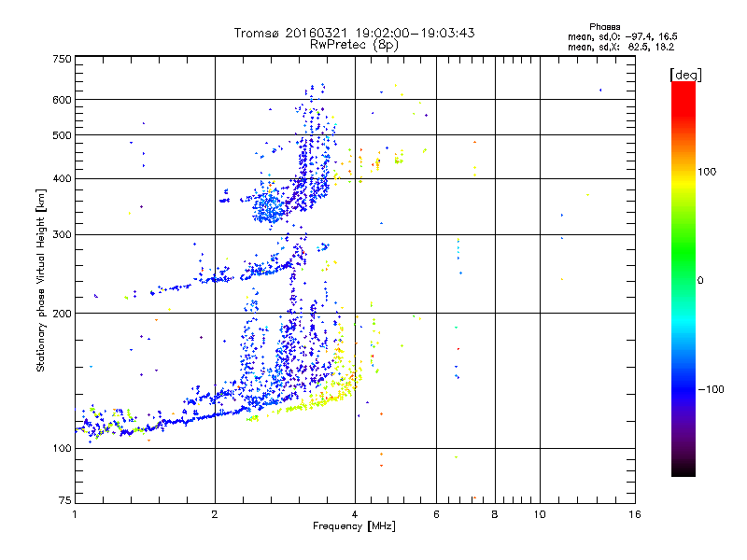Click the dense cyan-blue echo cluster near 350 km
This screenshot has width=747, height=560.
tap(268, 207)
